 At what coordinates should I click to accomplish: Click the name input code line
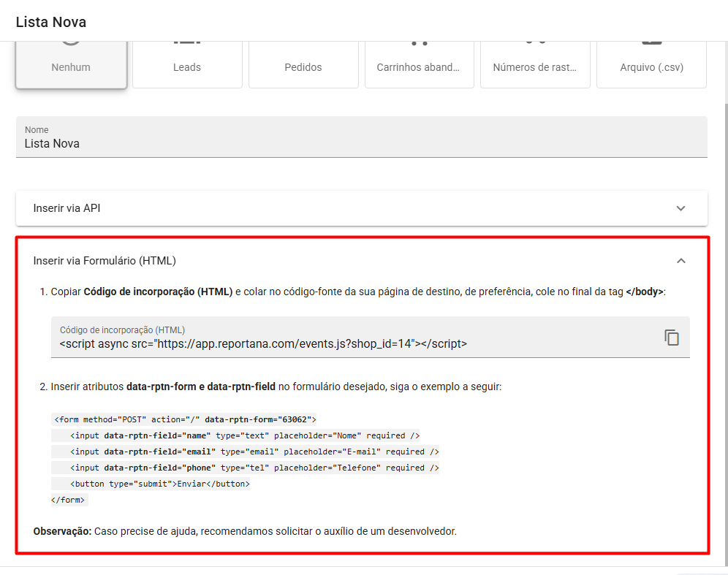point(245,435)
